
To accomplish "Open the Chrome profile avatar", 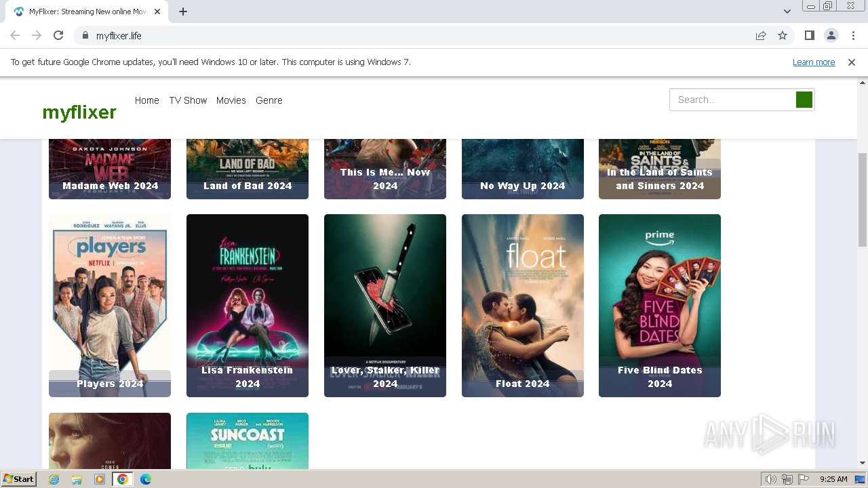I will (x=831, y=36).
